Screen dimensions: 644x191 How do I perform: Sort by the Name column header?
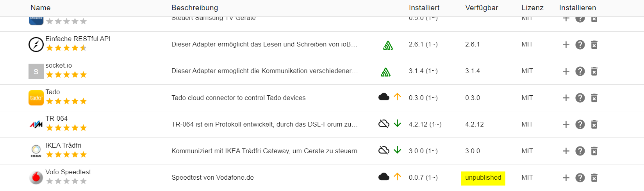coord(40,8)
